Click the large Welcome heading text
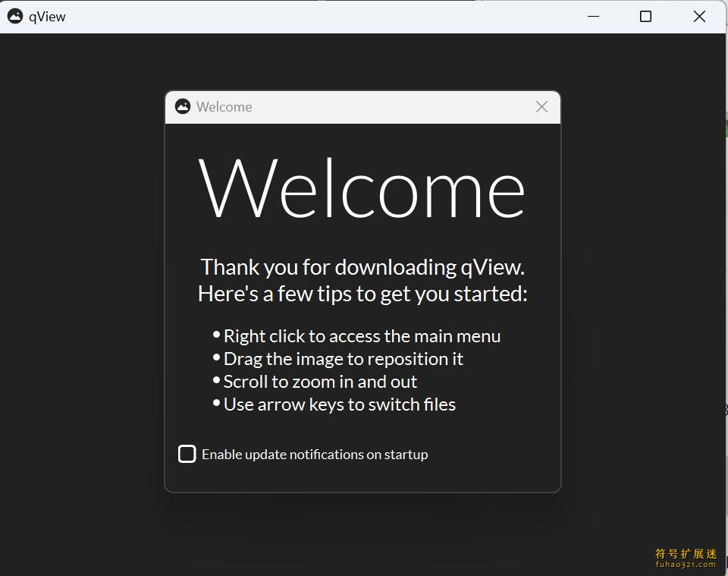Image resolution: width=728 pixels, height=576 pixels. click(x=362, y=188)
